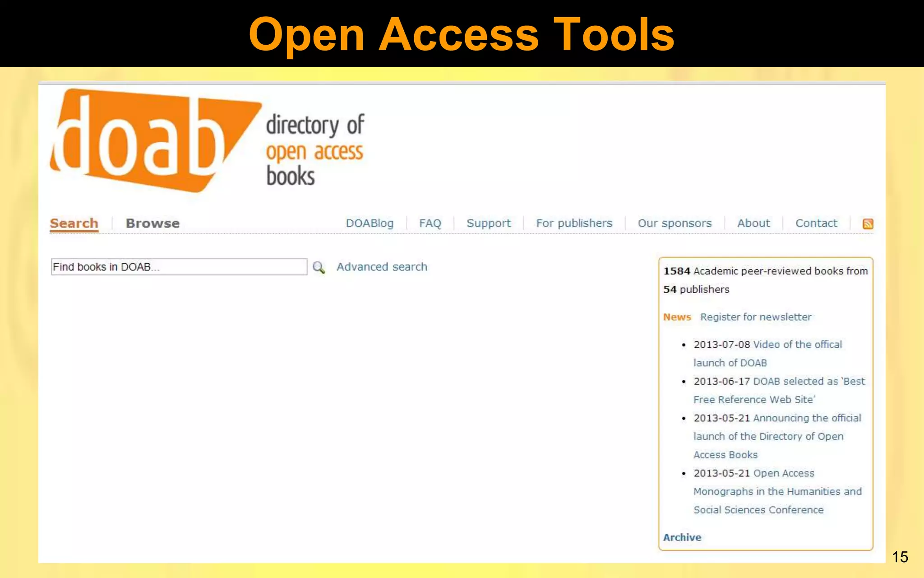924x578 pixels.
Task: Click Register for newsletter link
Action: [x=756, y=317]
